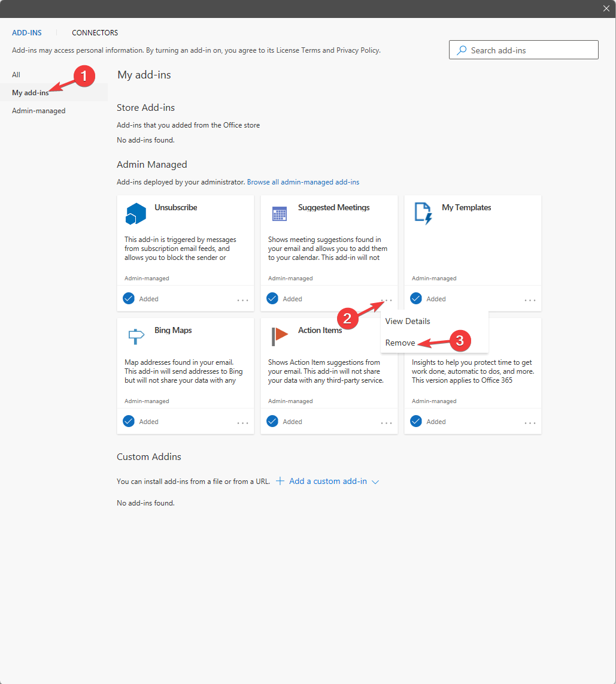The width and height of the screenshot is (616, 684).
Task: Switch to the CONNECTORS tab
Action: pos(95,33)
